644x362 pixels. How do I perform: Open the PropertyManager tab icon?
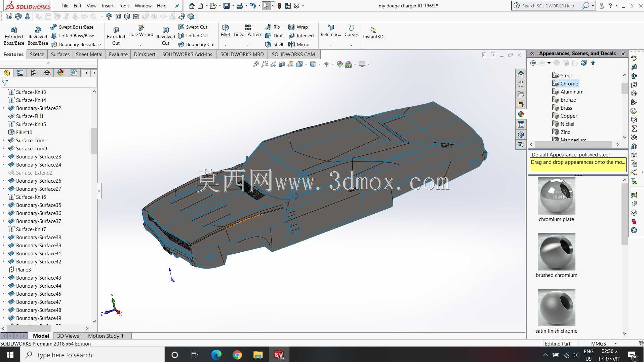pyautogui.click(x=20, y=73)
